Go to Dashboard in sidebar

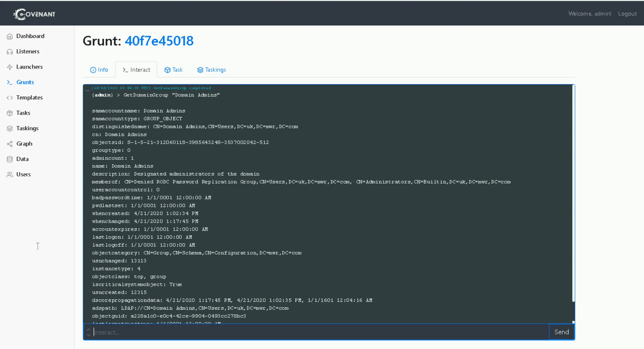pyautogui.click(x=30, y=36)
